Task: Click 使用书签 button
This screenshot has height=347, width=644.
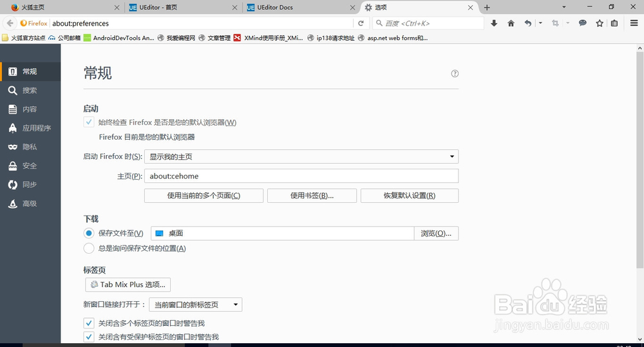Action: tap(312, 196)
